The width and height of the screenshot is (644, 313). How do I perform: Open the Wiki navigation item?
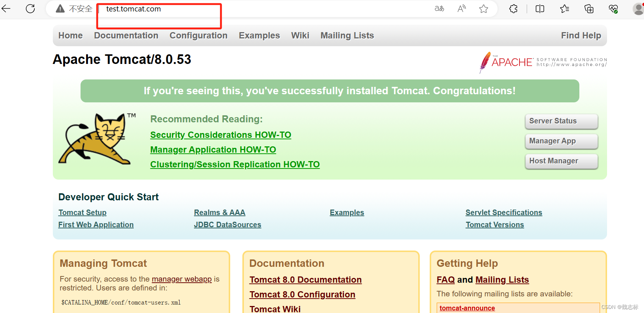click(x=300, y=35)
